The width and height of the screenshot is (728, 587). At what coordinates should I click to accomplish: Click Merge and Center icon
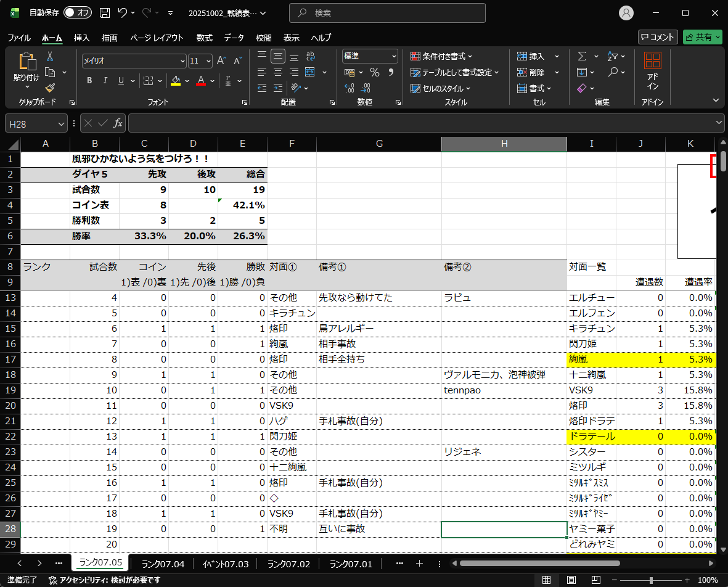(310, 72)
